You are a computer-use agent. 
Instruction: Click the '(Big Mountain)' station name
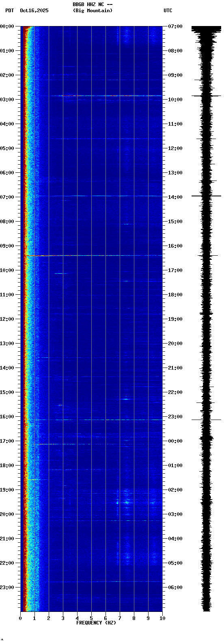93,11
